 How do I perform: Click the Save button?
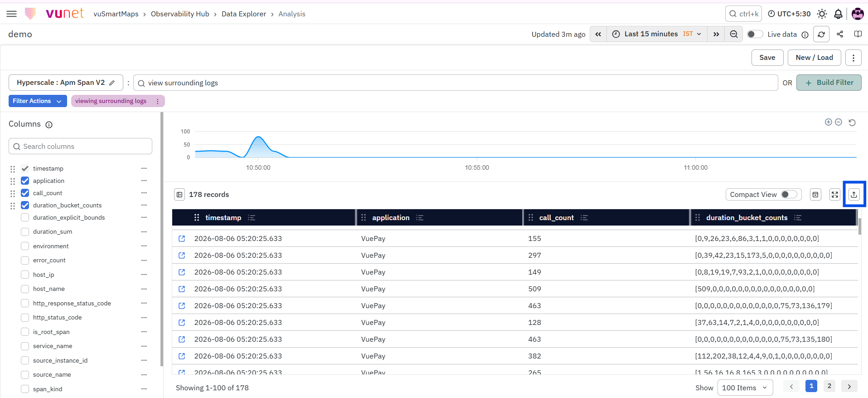767,58
